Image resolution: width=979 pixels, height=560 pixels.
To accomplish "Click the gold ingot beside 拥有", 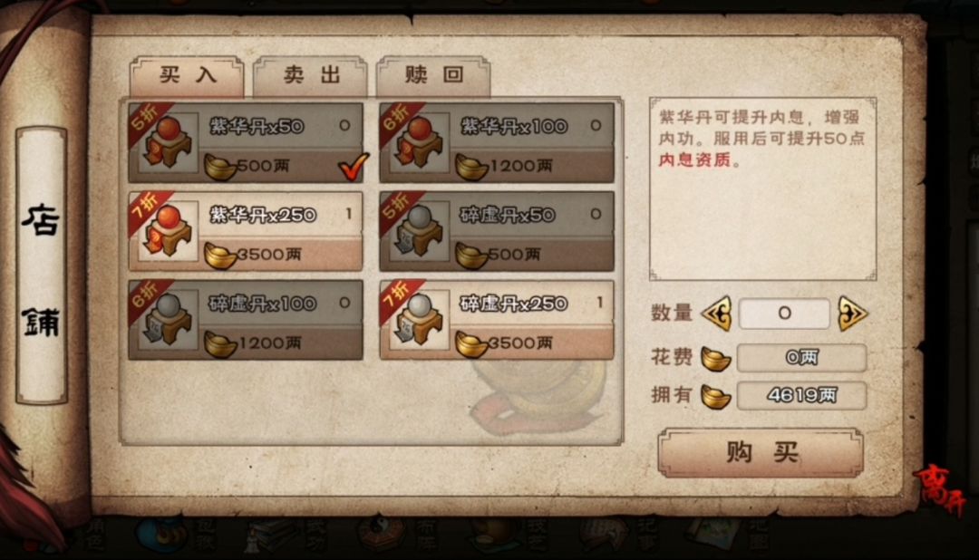I will (x=715, y=396).
